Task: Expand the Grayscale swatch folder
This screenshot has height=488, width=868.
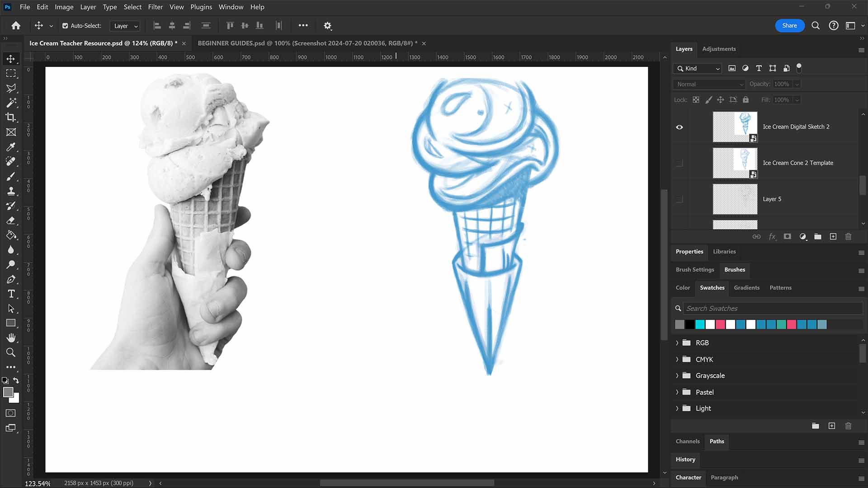Action: [x=677, y=376]
